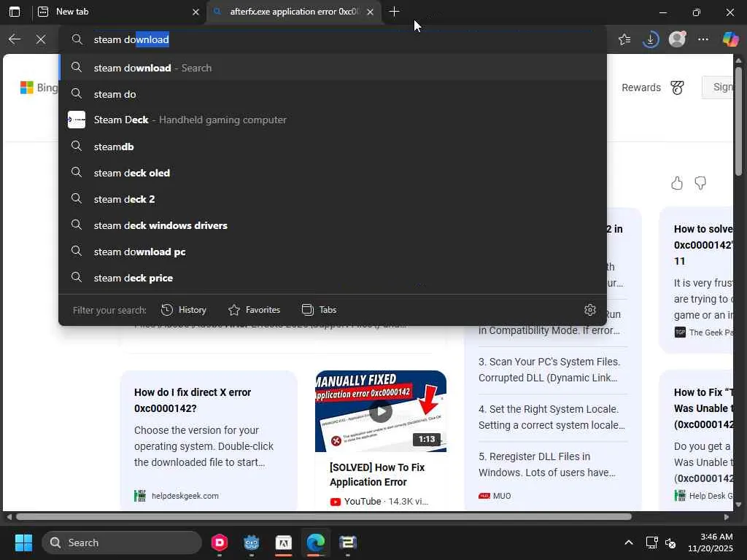Filter search by Tabs
The image size is (747, 560).
pyautogui.click(x=320, y=310)
